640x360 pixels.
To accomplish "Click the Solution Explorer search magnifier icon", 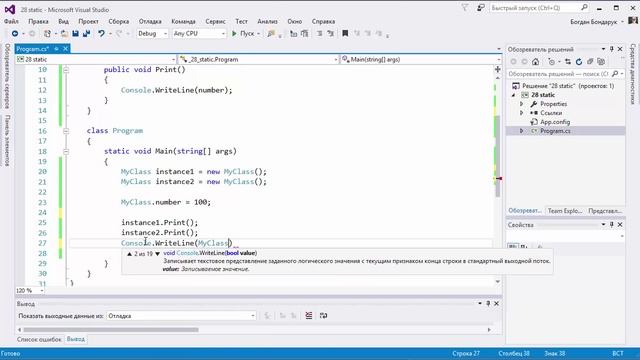I will pyautogui.click(x=615, y=74).
